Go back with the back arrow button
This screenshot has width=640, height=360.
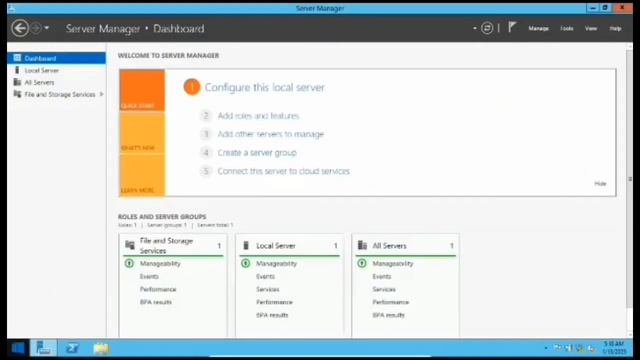click(x=20, y=28)
